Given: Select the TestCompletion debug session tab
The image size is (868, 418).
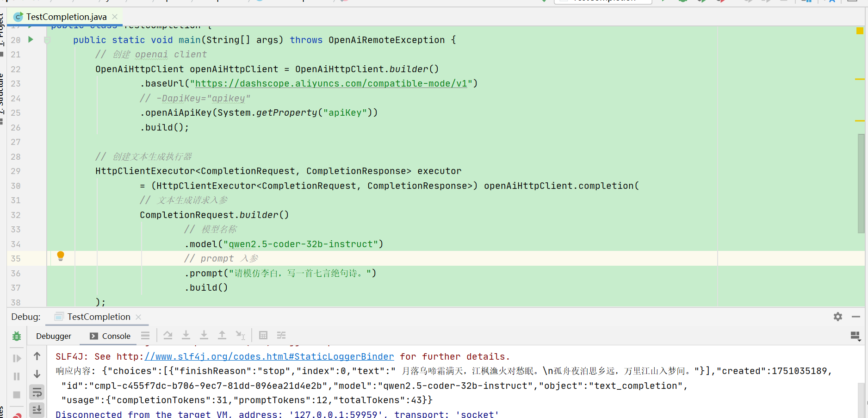Looking at the screenshot, I should [99, 317].
